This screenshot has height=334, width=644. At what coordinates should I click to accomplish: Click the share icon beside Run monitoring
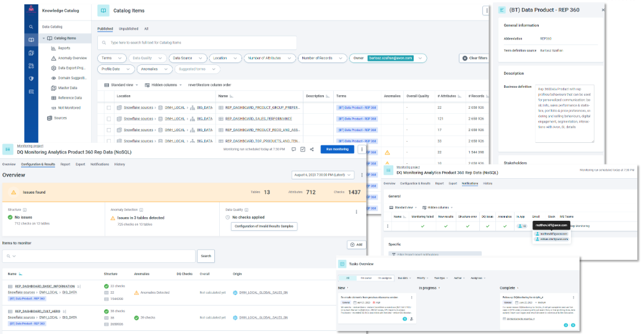[311, 149]
